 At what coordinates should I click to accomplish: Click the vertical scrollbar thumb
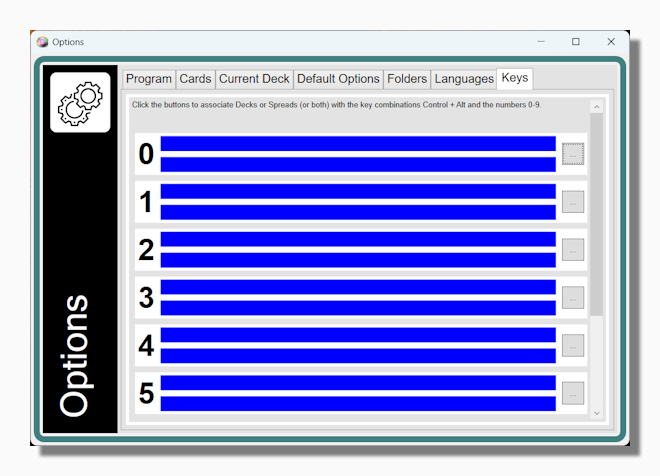[x=596, y=214]
